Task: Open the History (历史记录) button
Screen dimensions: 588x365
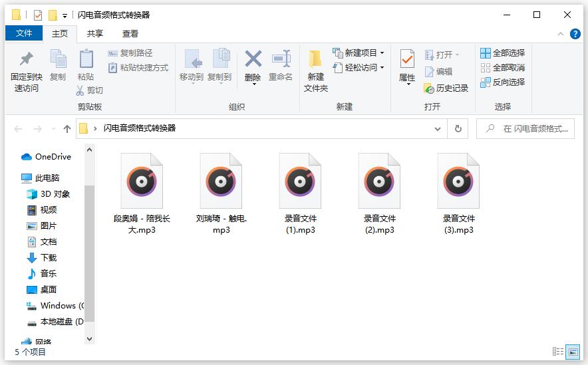Action: click(x=446, y=88)
